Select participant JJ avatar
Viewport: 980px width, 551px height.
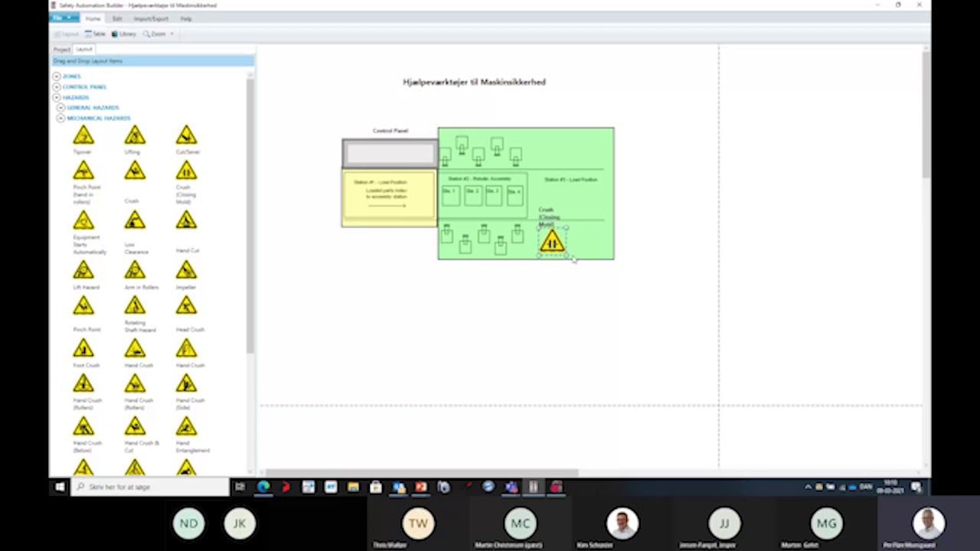pyautogui.click(x=724, y=523)
